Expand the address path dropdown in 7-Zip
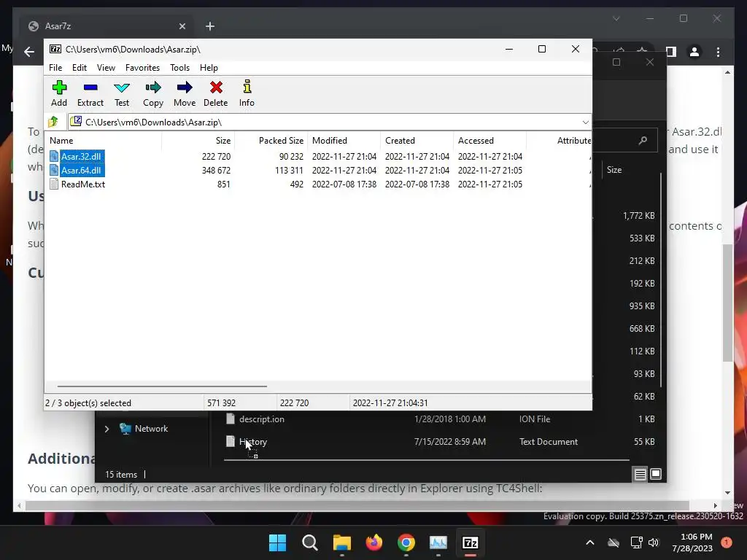Image resolution: width=747 pixels, height=560 pixels. 586,122
